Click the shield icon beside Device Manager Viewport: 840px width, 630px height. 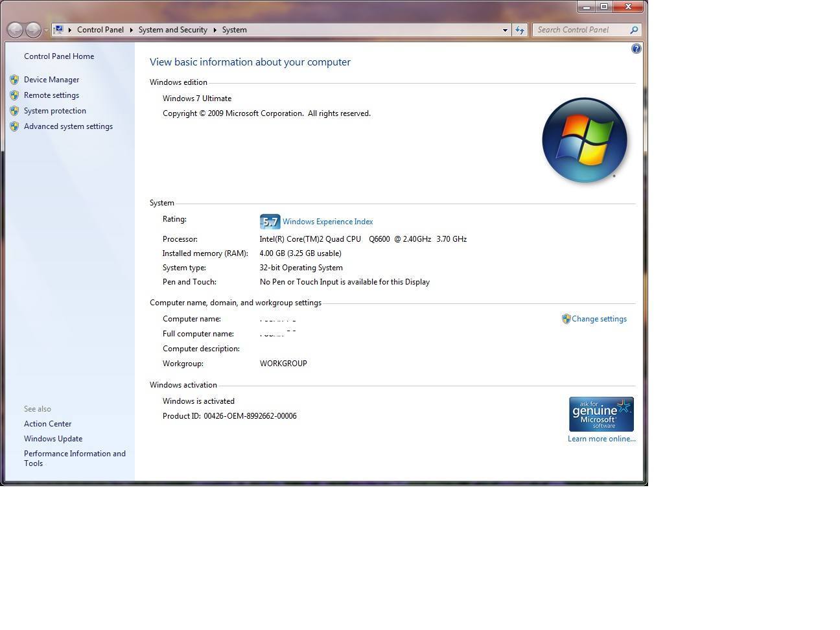coord(14,80)
